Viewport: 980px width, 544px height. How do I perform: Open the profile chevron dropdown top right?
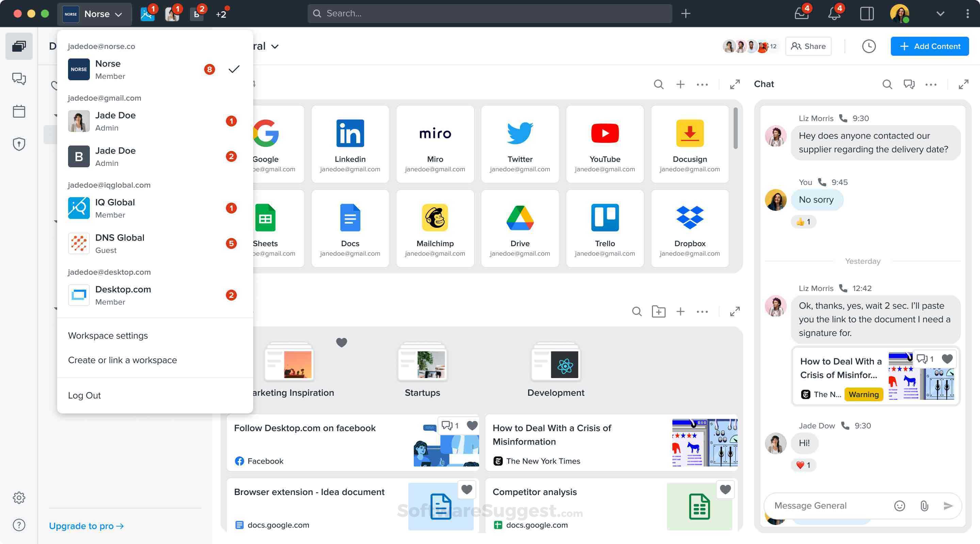pyautogui.click(x=940, y=13)
